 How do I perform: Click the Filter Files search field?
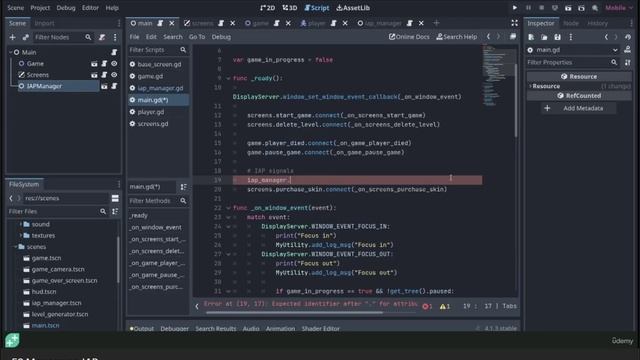(x=57, y=211)
